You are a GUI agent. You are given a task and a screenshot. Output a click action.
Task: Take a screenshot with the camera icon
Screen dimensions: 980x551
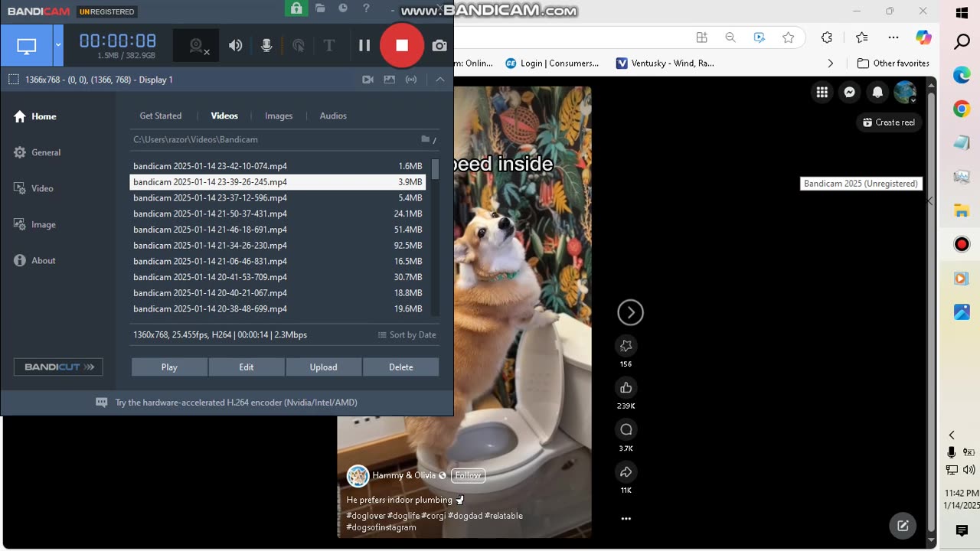click(x=439, y=46)
